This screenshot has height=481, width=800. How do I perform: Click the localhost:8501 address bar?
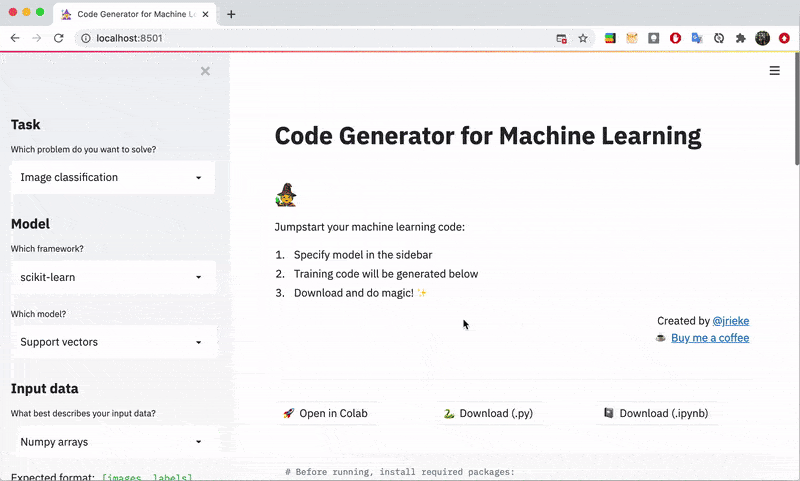coord(300,38)
